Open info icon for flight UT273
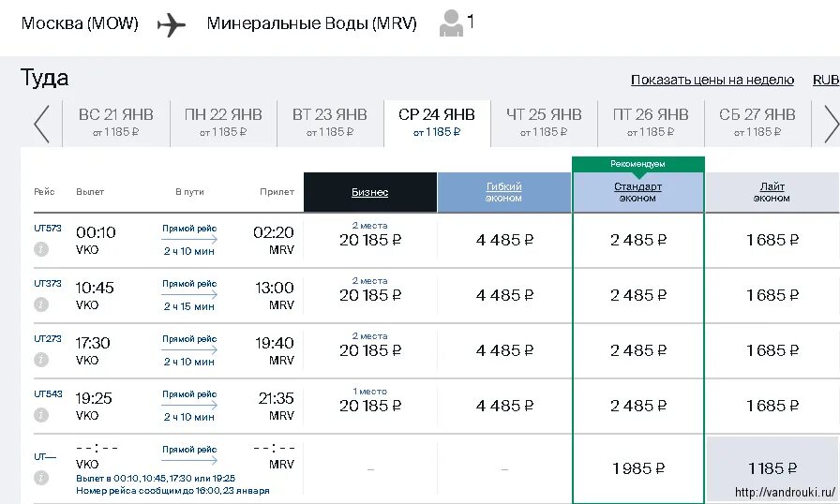 pos(41,360)
